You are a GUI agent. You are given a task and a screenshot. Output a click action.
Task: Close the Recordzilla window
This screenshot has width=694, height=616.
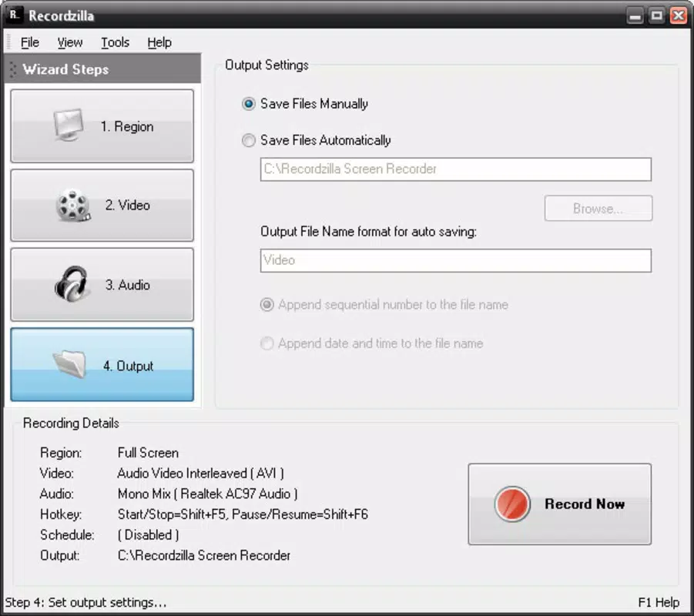[679, 16]
